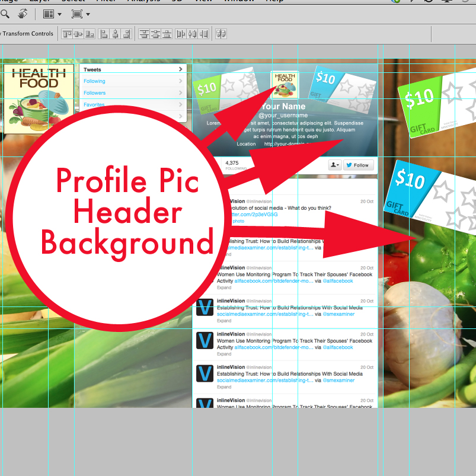Open the person dropdown beside Follow button
Image resolution: width=476 pixels, height=476 pixels.
[x=335, y=165]
